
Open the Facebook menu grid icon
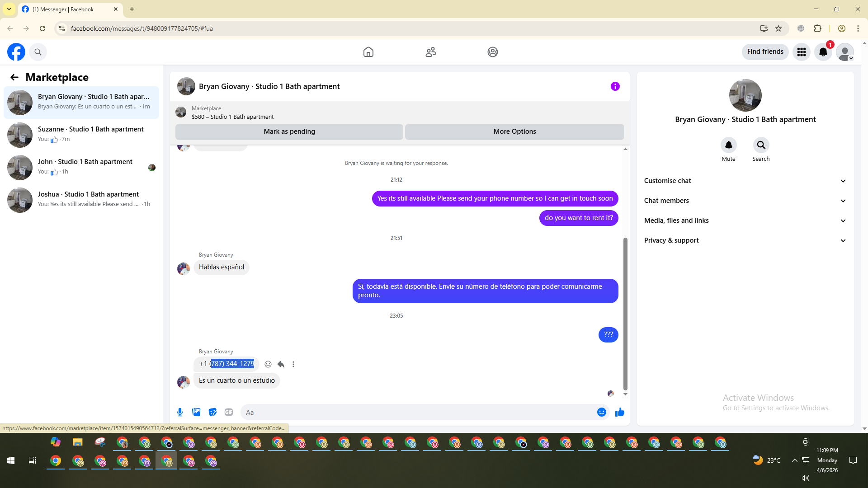[x=802, y=52]
